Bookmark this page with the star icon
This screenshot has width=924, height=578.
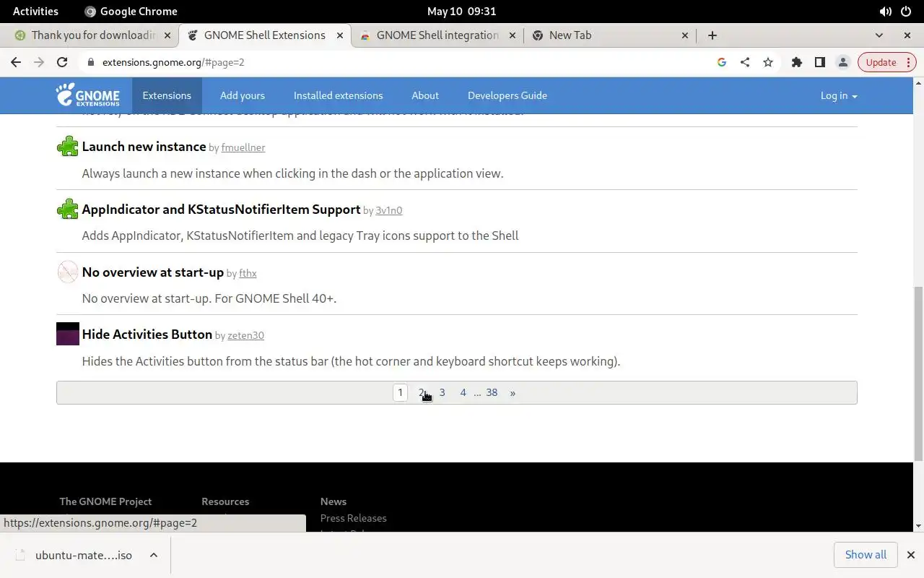pos(767,62)
